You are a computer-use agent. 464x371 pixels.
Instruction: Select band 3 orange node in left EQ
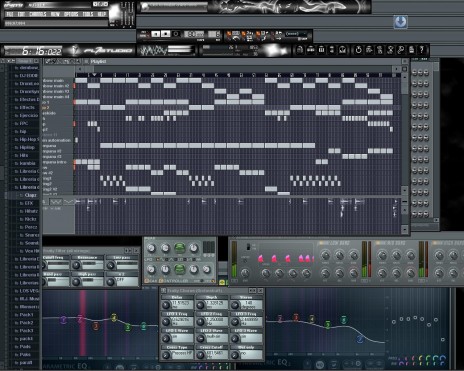pos(96,326)
